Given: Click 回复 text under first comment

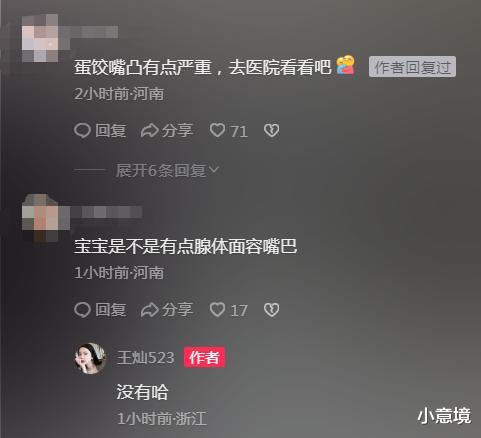Looking at the screenshot, I should point(111,130).
